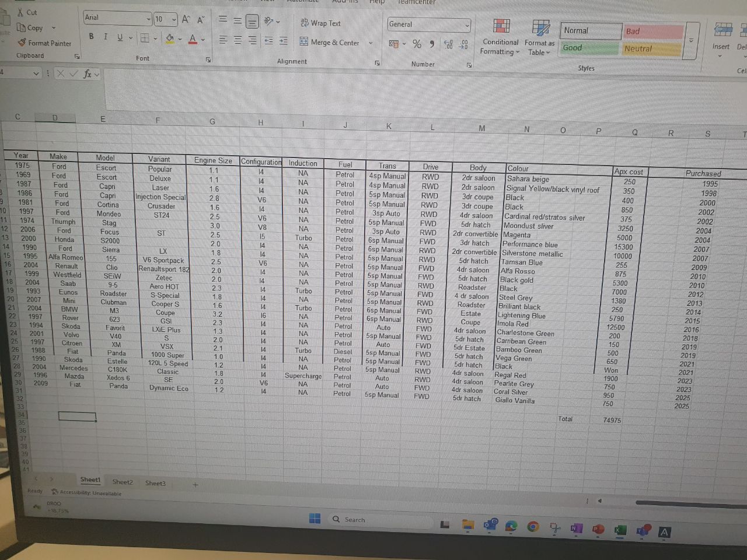Click the Increase Font Size icon
This screenshot has height=560, width=747.
click(186, 19)
